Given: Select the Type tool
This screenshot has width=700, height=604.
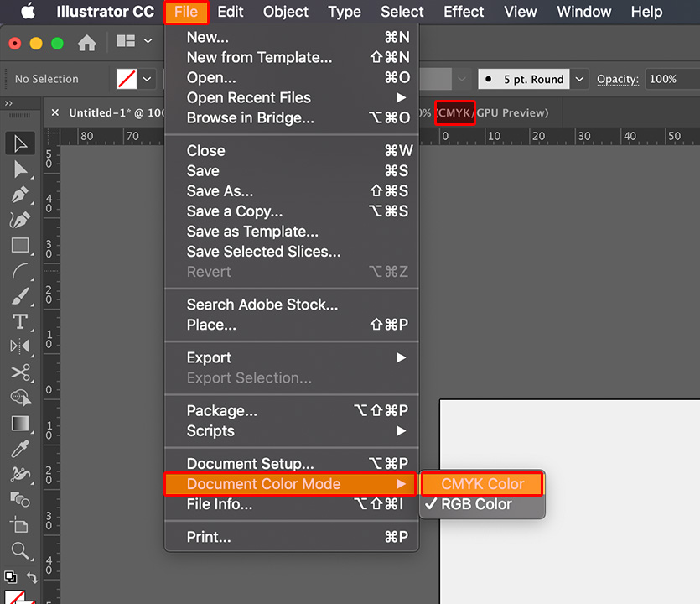Looking at the screenshot, I should [x=20, y=321].
